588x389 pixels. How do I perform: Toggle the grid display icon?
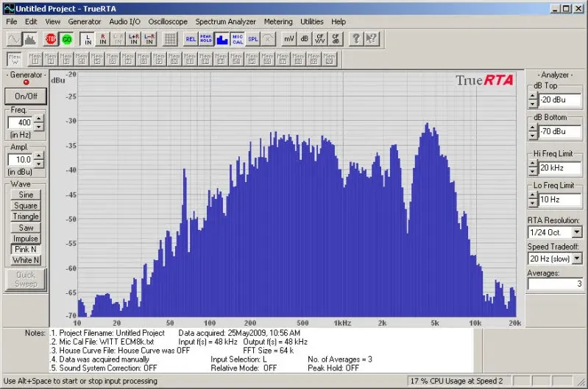(170, 39)
